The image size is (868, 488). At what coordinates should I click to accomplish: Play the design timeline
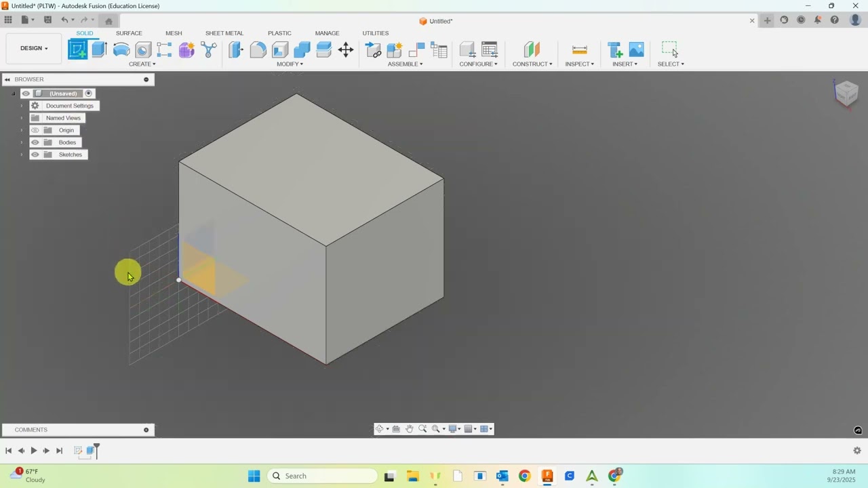(33, 451)
